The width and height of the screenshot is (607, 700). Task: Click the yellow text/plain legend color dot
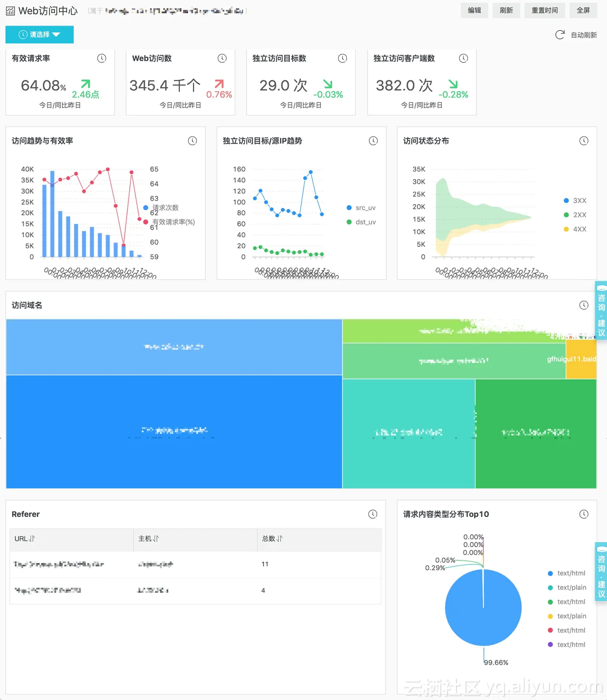click(x=550, y=616)
